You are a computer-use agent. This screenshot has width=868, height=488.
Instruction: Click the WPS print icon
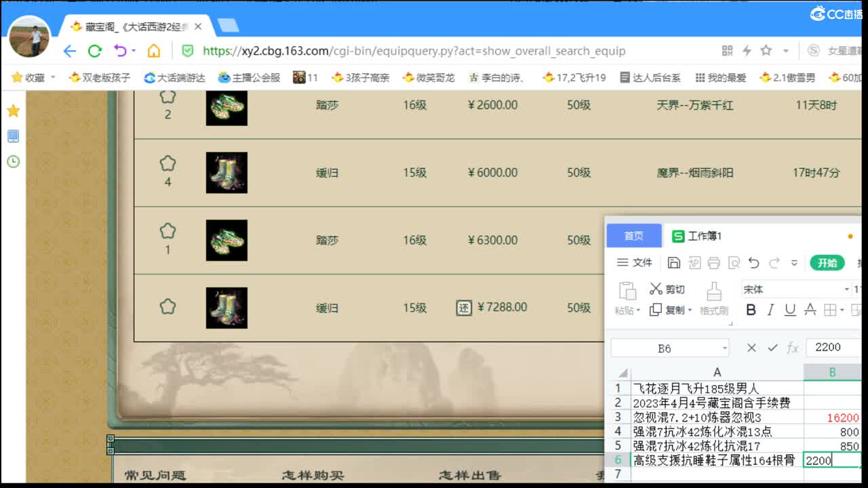click(x=713, y=263)
